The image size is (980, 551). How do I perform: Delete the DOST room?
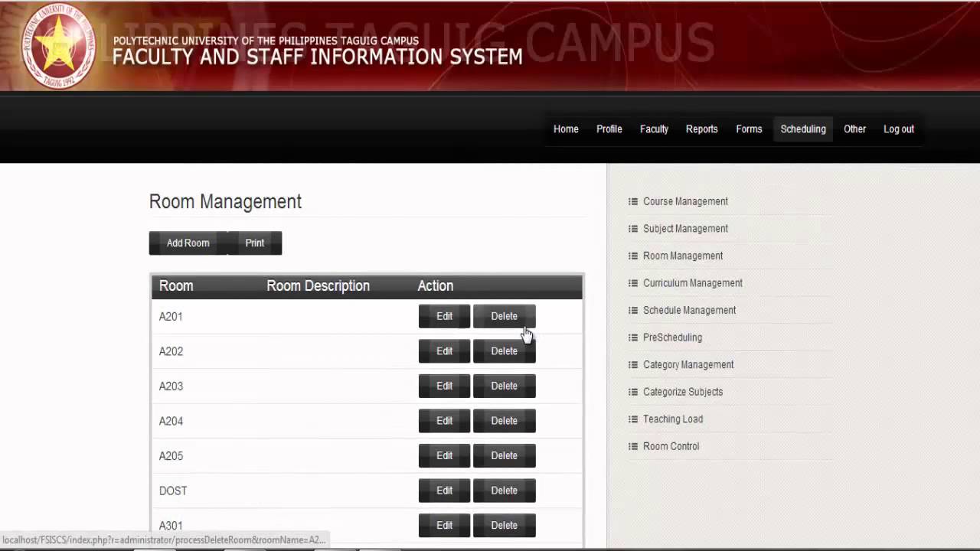[504, 491]
